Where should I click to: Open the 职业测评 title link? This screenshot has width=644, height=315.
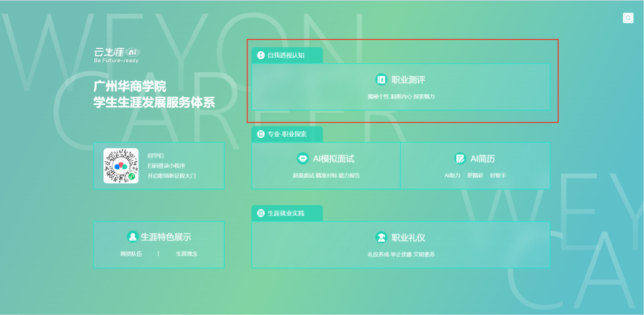point(408,80)
